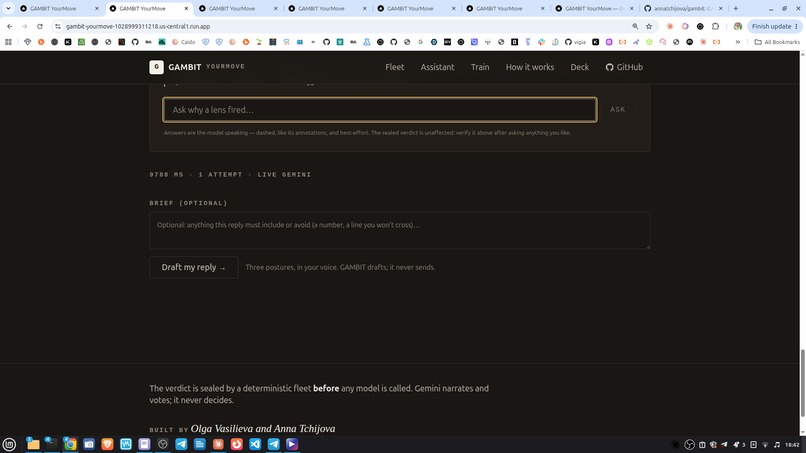Open the Caido bookmark
The width and height of the screenshot is (806, 453).
[x=183, y=42]
